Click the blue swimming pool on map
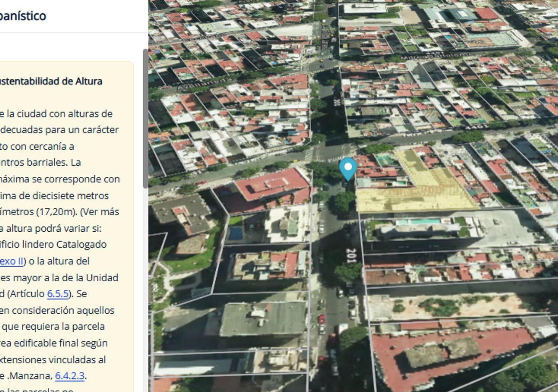 (235, 233)
